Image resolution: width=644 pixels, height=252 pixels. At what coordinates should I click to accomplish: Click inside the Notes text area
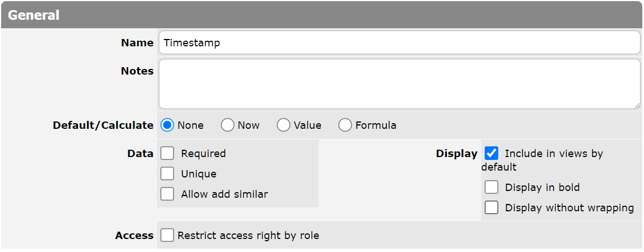[x=399, y=84]
